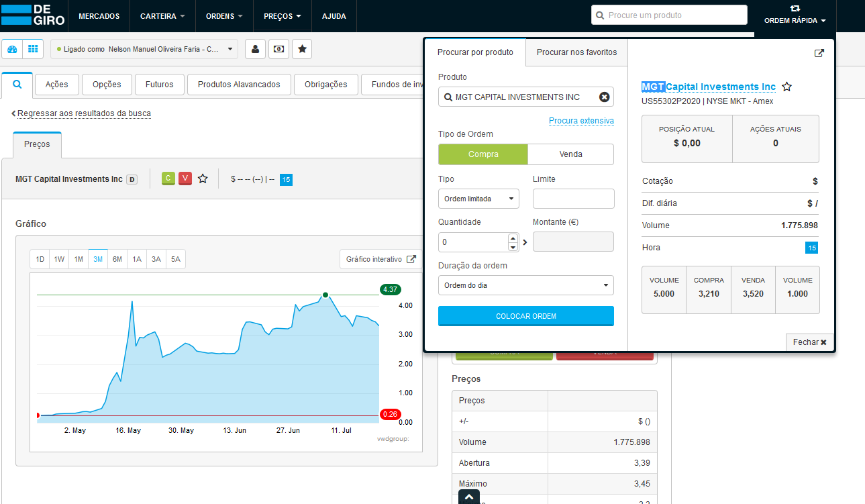Screen dimensions: 865x504
Task: Open order panel in external window
Action: coord(819,54)
